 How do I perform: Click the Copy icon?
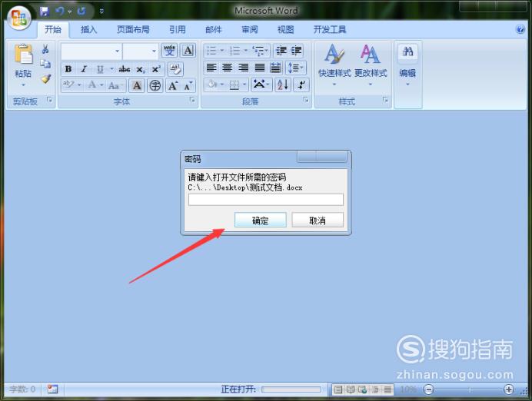tap(45, 64)
